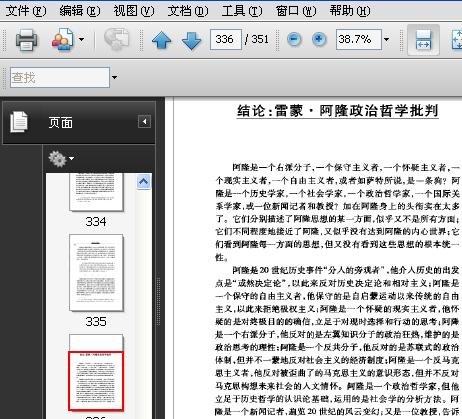
Task: Expand the zoom percentage dropdown
Action: point(386,39)
